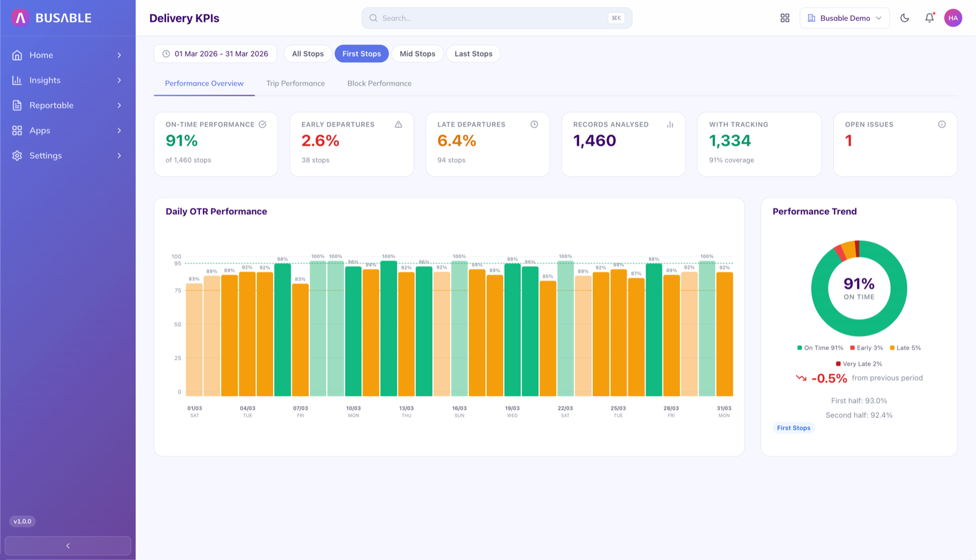
Task: Click the Open Issues info icon
Action: pyautogui.click(x=942, y=124)
